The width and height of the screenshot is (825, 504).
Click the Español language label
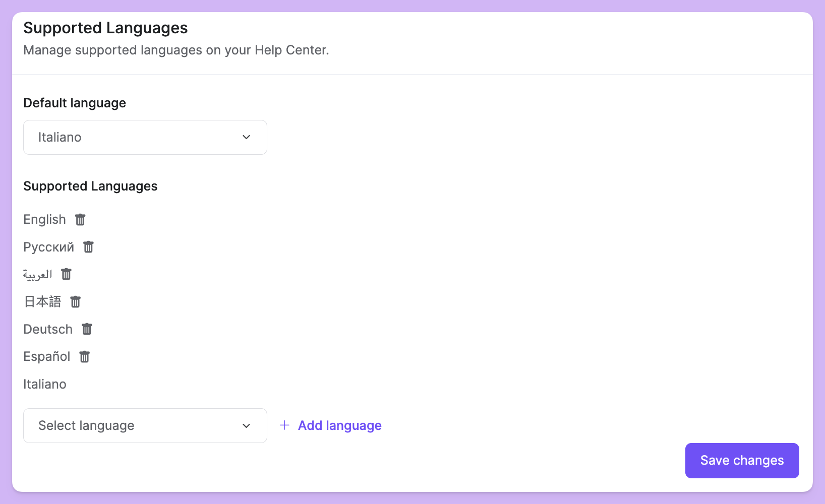coord(47,356)
